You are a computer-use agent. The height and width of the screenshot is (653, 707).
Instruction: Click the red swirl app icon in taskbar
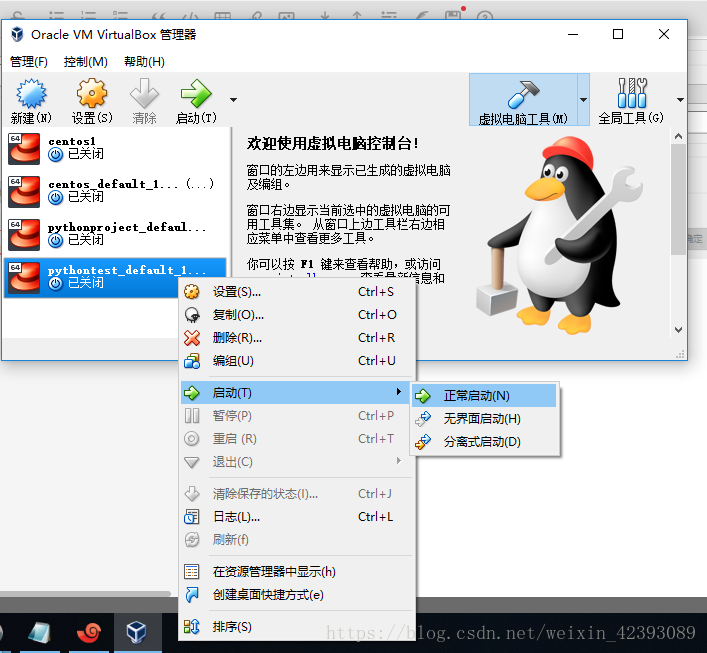89,632
